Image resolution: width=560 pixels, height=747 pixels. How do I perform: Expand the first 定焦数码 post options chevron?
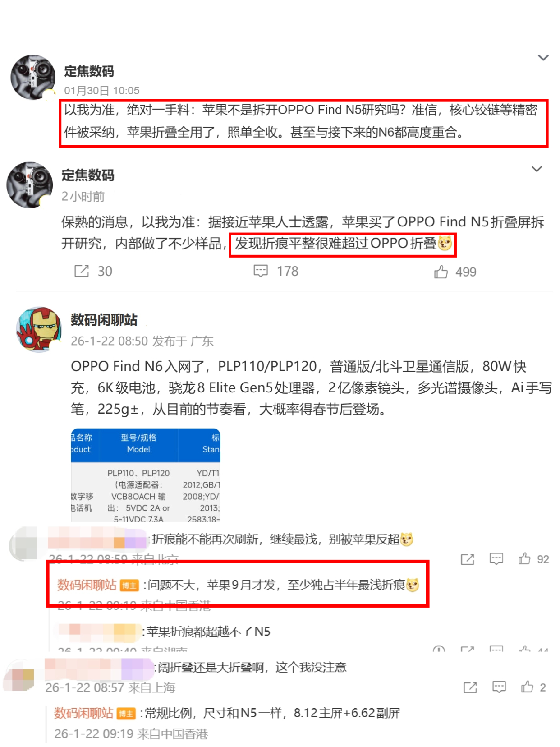pos(543,58)
